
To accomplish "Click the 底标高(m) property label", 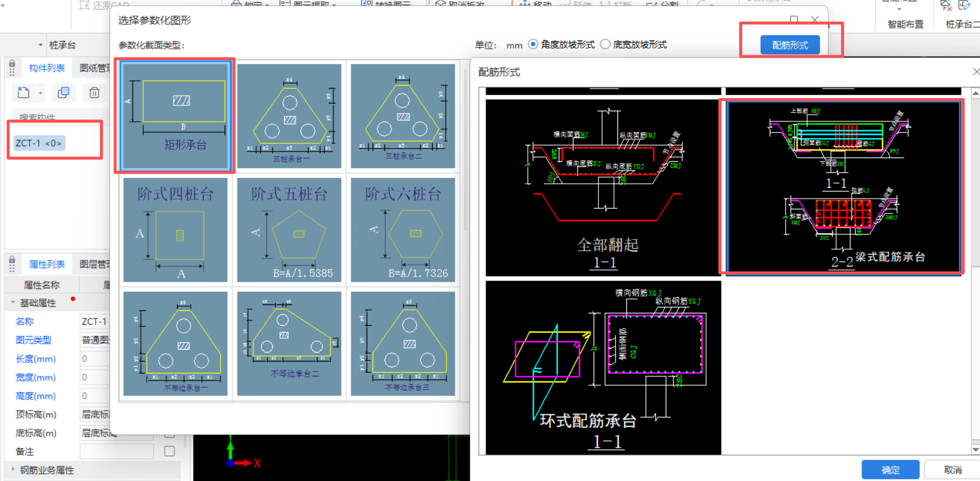I will (x=36, y=433).
